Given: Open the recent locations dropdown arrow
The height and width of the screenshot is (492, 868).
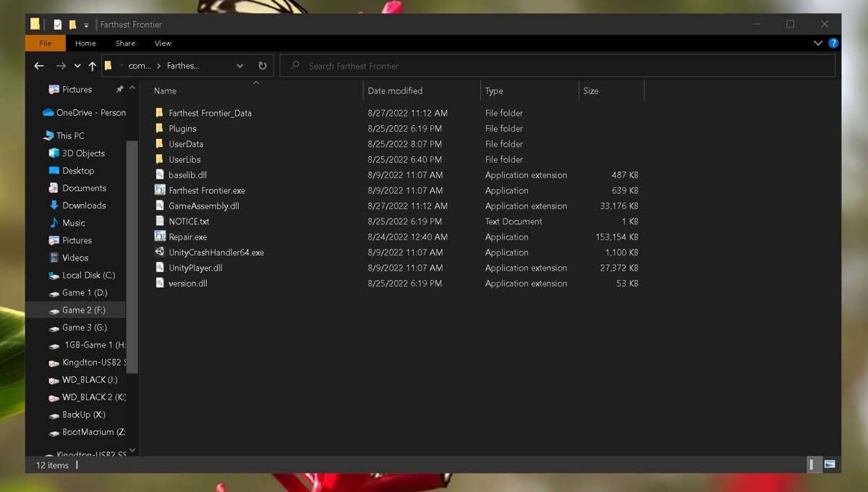Looking at the screenshot, I should [77, 66].
